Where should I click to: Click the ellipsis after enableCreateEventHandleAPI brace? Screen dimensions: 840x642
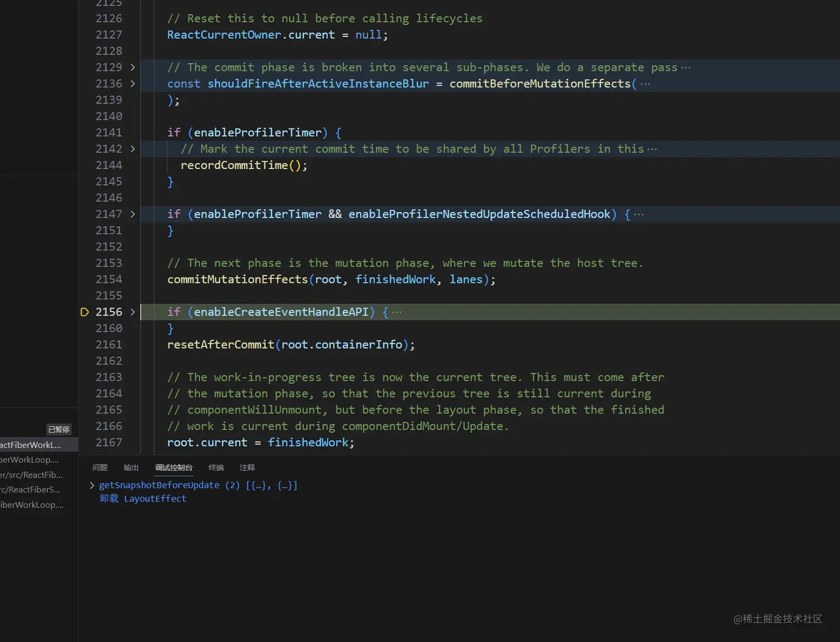pos(396,312)
